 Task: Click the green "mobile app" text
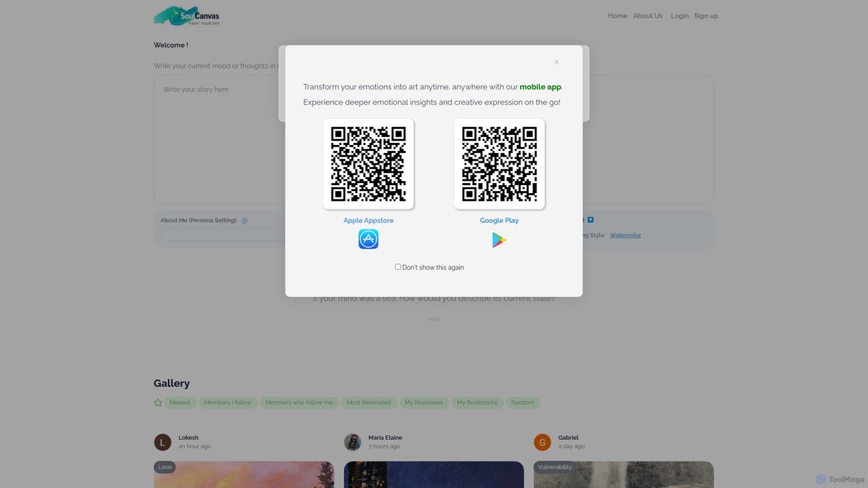coord(540,87)
